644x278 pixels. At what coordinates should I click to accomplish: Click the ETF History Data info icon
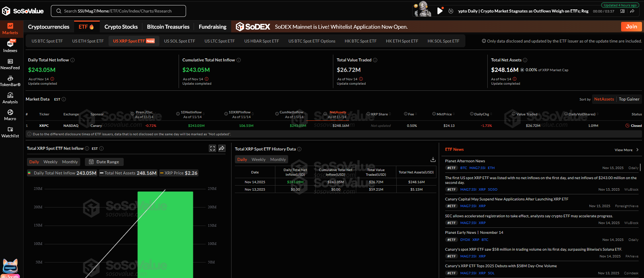299,149
